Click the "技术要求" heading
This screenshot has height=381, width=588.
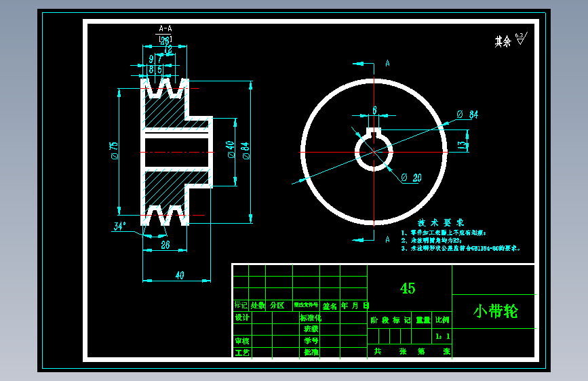(441, 223)
